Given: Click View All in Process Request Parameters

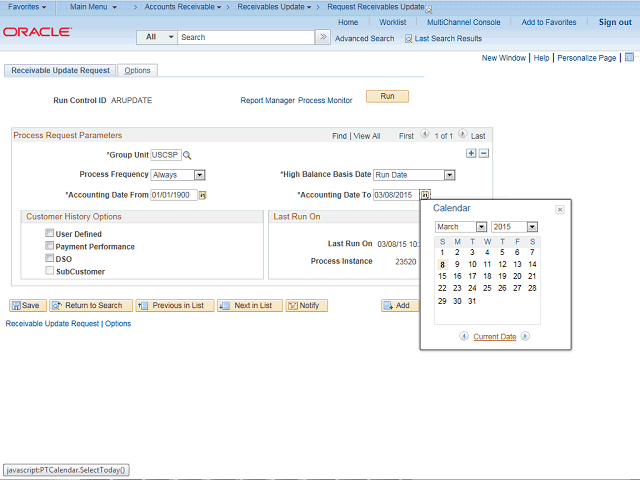Looking at the screenshot, I should tap(367, 136).
